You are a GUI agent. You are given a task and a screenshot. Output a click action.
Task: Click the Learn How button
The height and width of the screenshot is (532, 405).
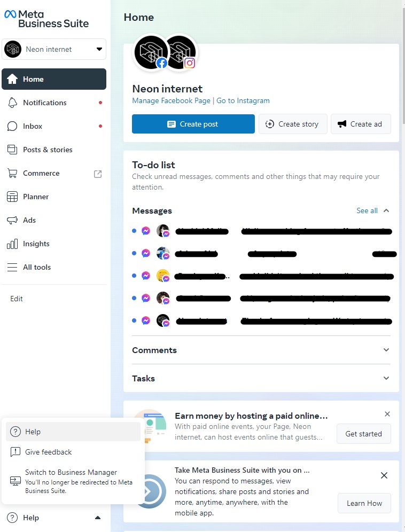click(x=364, y=503)
